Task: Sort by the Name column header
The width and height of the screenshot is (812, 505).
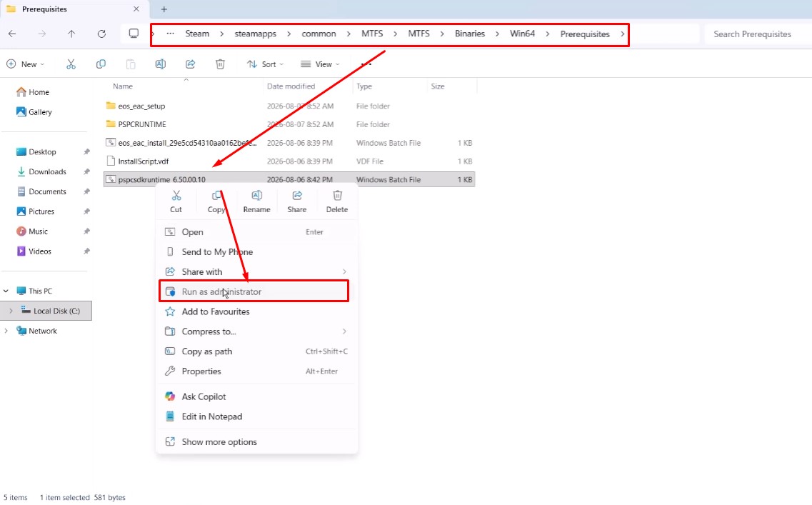Action: pos(123,86)
